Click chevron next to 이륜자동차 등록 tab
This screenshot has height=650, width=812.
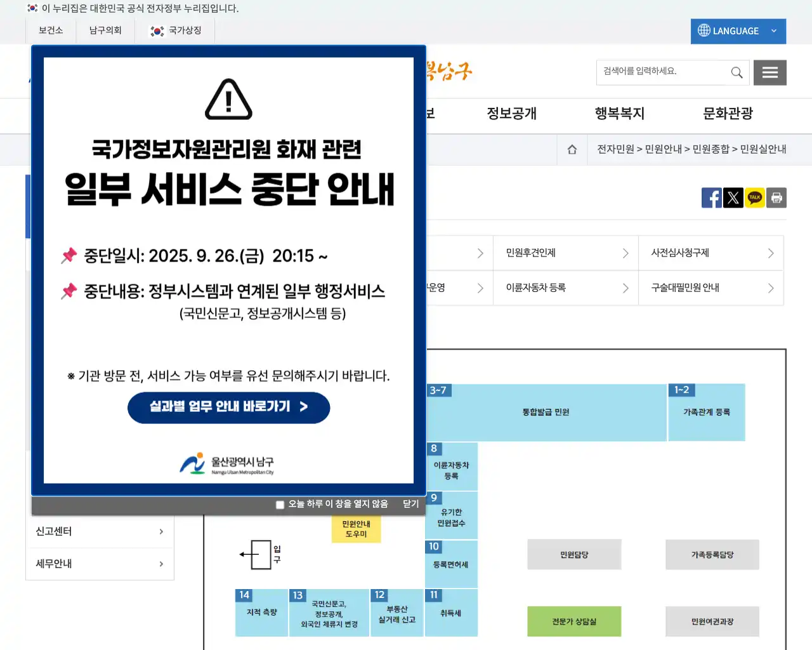coord(625,288)
